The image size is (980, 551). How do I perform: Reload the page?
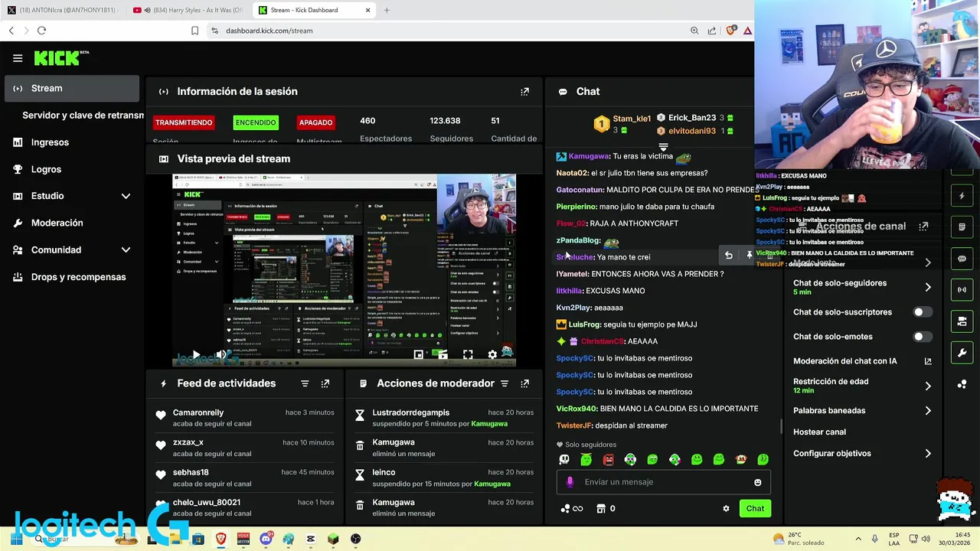pos(41,31)
